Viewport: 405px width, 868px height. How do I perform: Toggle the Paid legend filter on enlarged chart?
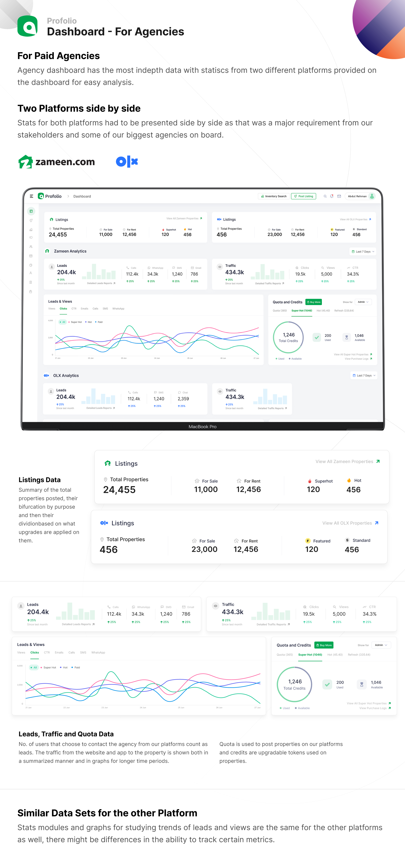pos(76,667)
